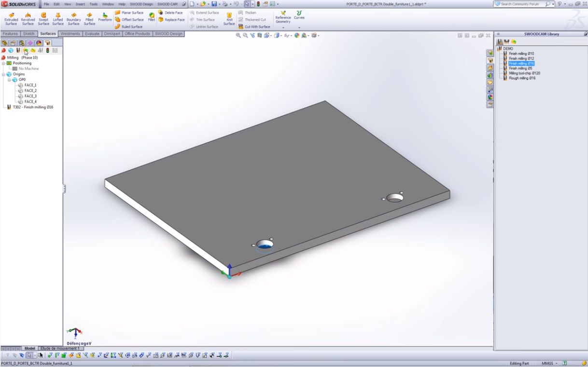
Task: Select the Extruded Surface tool
Action: [x=11, y=18]
